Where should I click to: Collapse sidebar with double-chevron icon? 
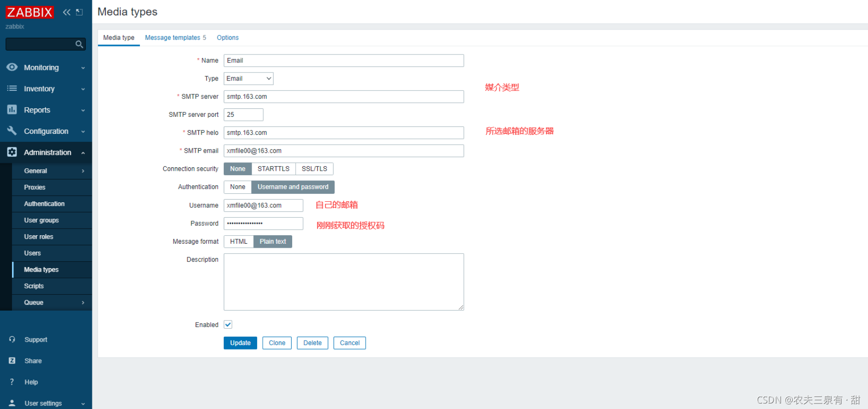(x=67, y=12)
